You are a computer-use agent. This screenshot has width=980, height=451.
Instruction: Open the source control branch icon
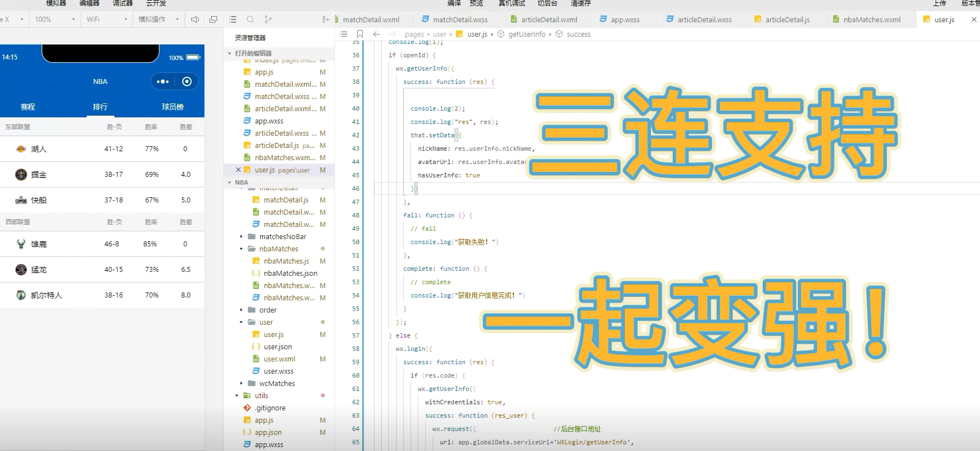tap(268, 19)
